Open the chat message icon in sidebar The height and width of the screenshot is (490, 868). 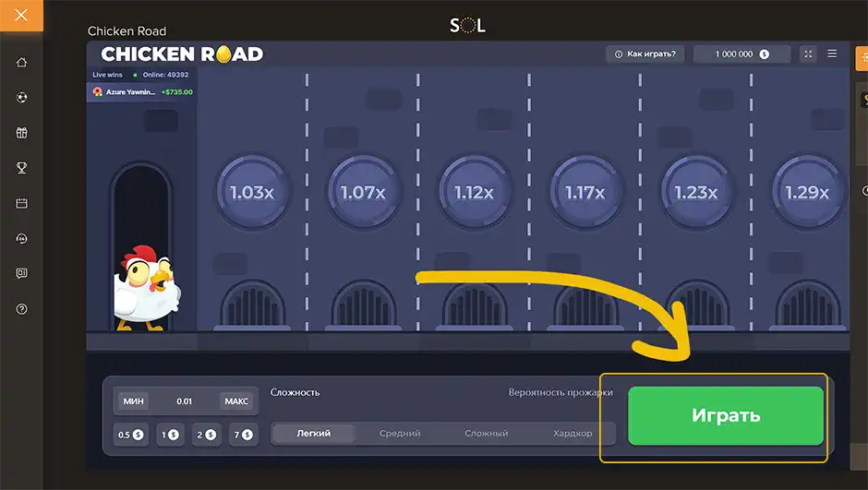(21, 273)
